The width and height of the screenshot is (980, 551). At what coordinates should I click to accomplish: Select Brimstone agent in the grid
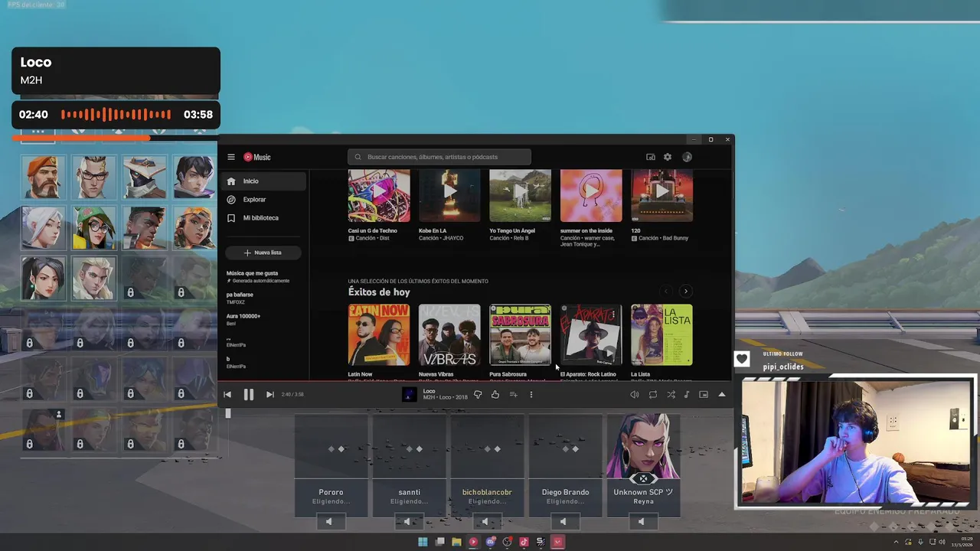(x=44, y=177)
